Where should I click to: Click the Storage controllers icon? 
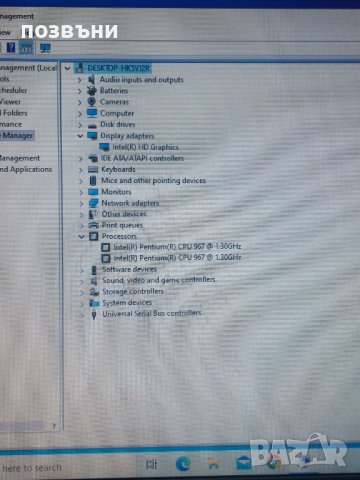(x=94, y=292)
